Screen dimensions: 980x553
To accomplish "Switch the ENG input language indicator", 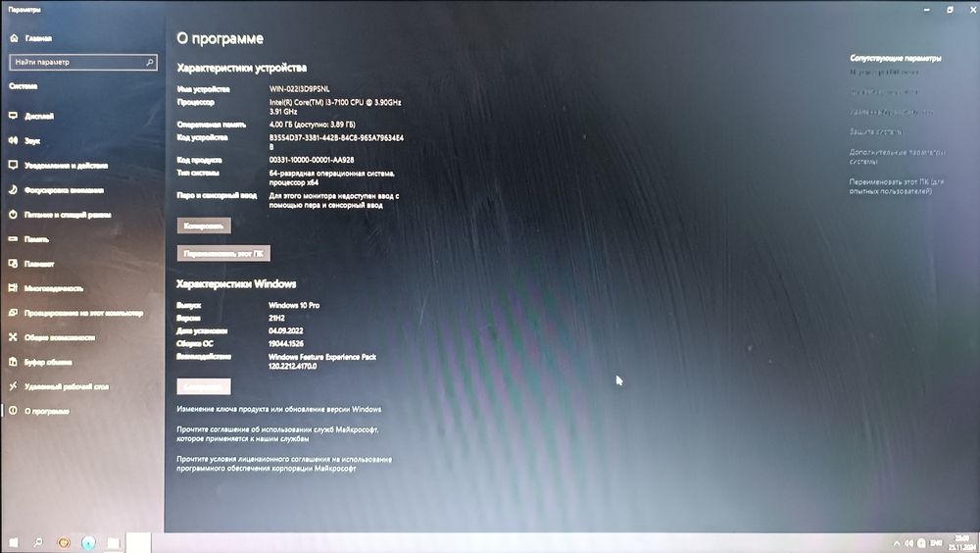I will point(936,543).
